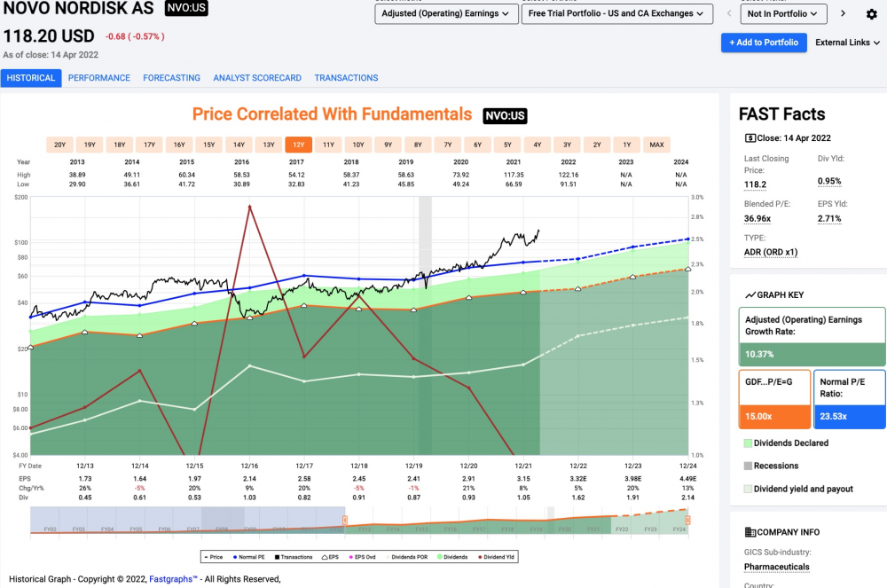Select 6Y time range
This screenshot has height=588, width=887.
(478, 145)
